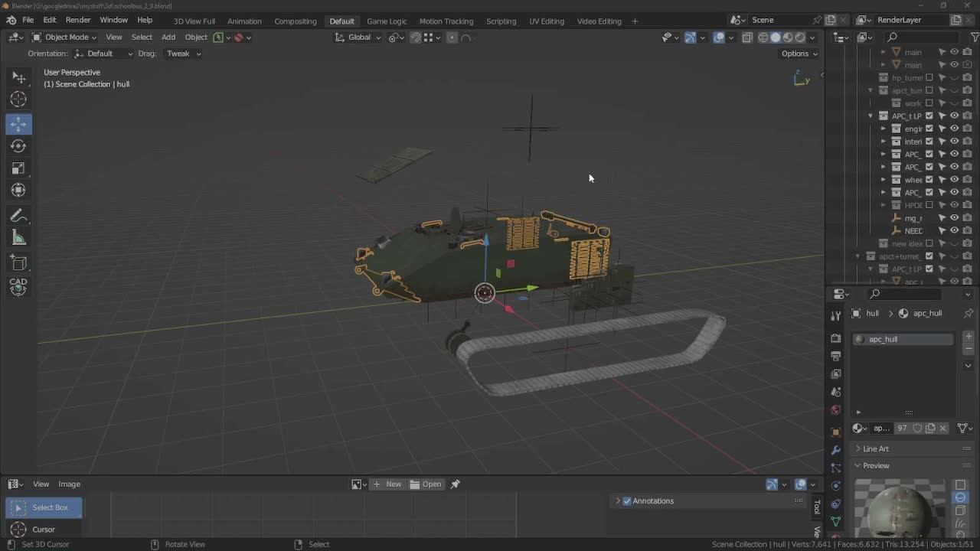Open the Options dropdown in viewport
Viewport: 980px width, 551px height.
coord(799,54)
